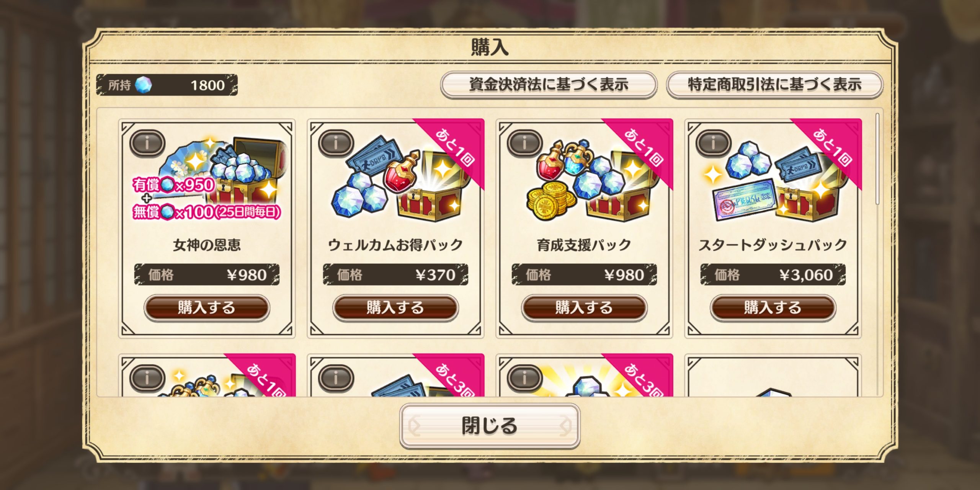This screenshot has height=490, width=980.
Task: Buy the スタートダッシュパック for ¥3,060
Action: coord(773,308)
